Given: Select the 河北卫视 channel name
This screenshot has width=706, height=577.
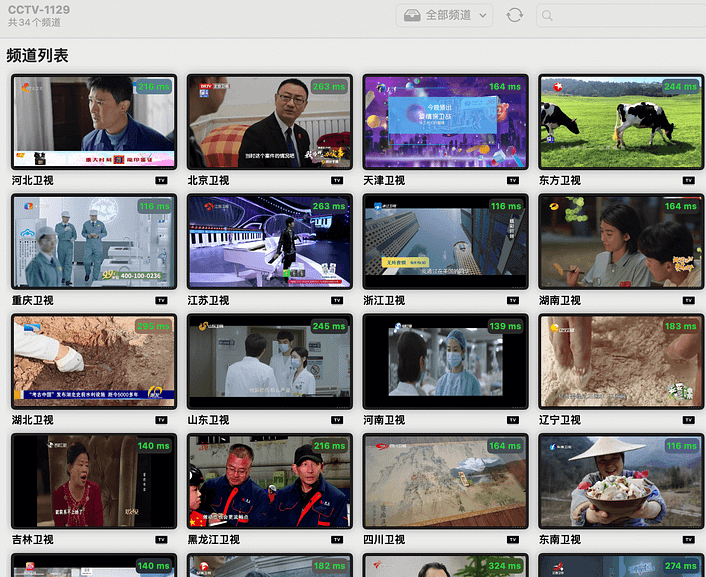Looking at the screenshot, I should tap(33, 181).
